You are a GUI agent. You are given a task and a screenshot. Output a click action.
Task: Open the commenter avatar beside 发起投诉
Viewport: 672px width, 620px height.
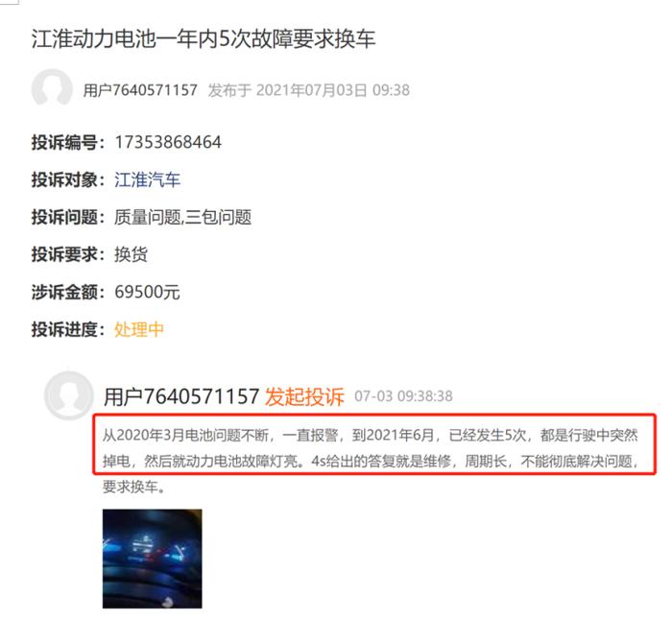pos(68,395)
